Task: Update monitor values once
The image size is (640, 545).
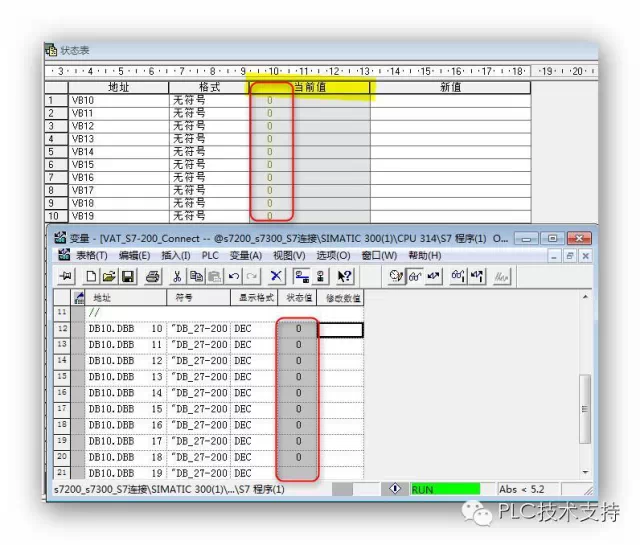Action: pyautogui.click(x=458, y=276)
